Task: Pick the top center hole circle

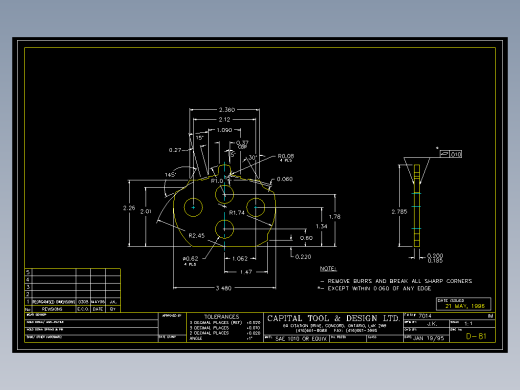Action: click(x=224, y=194)
